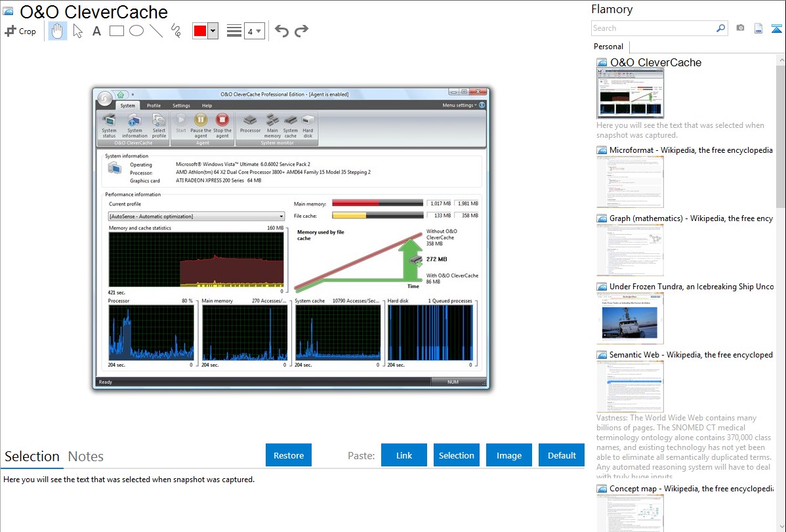786x532 pixels.
Task: Open the line width dropdown showing 4
Action: [254, 31]
